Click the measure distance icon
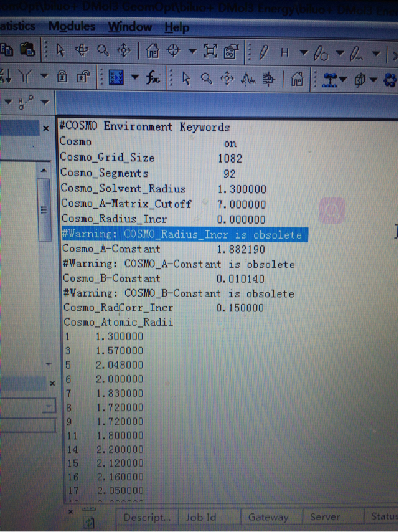The height and width of the screenshot is (532, 399). [x=329, y=80]
